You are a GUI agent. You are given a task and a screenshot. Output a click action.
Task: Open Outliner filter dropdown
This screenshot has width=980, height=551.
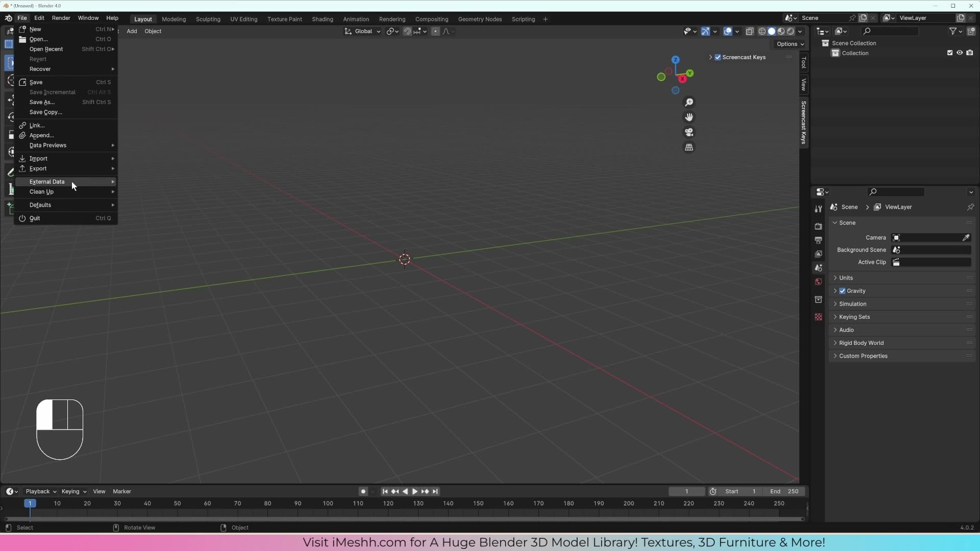pos(955,31)
